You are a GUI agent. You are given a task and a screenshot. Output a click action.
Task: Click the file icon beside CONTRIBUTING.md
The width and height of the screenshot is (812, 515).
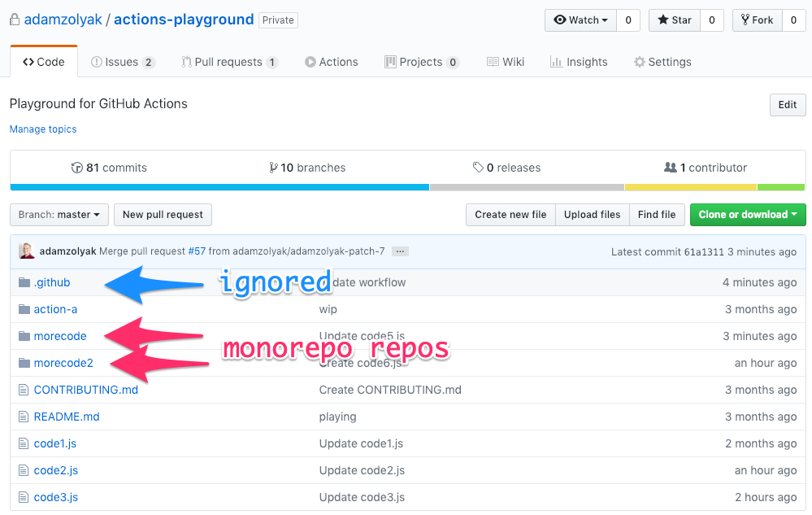point(24,390)
